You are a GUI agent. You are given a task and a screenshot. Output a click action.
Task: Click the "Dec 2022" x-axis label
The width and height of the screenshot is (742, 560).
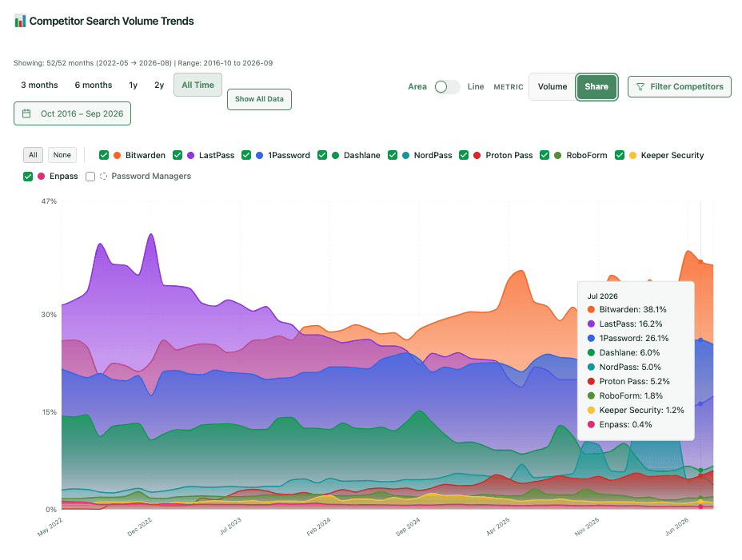140,527
